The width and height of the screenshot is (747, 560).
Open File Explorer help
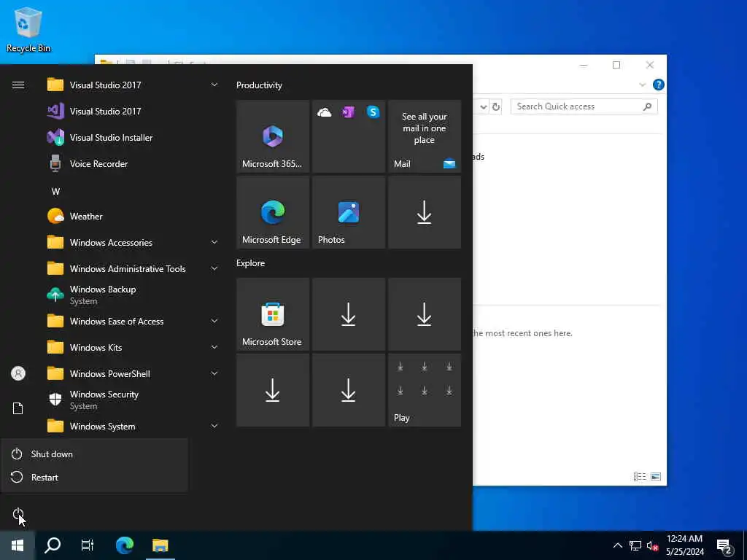659,85
